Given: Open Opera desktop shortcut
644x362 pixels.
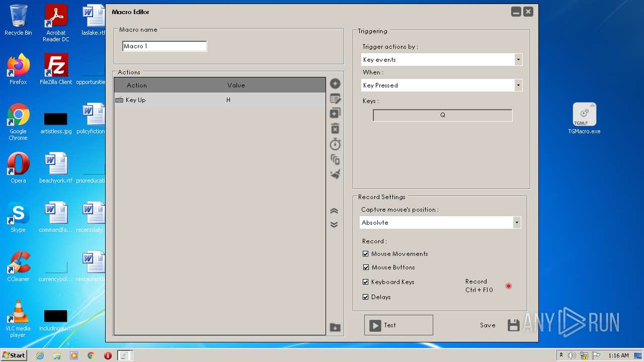Looking at the screenshot, I should [x=18, y=168].
